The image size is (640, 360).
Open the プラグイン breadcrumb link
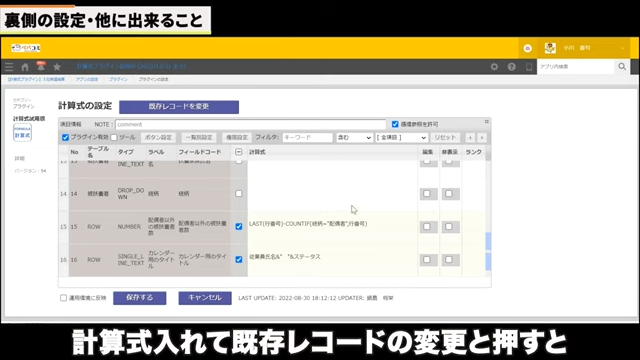click(x=118, y=79)
